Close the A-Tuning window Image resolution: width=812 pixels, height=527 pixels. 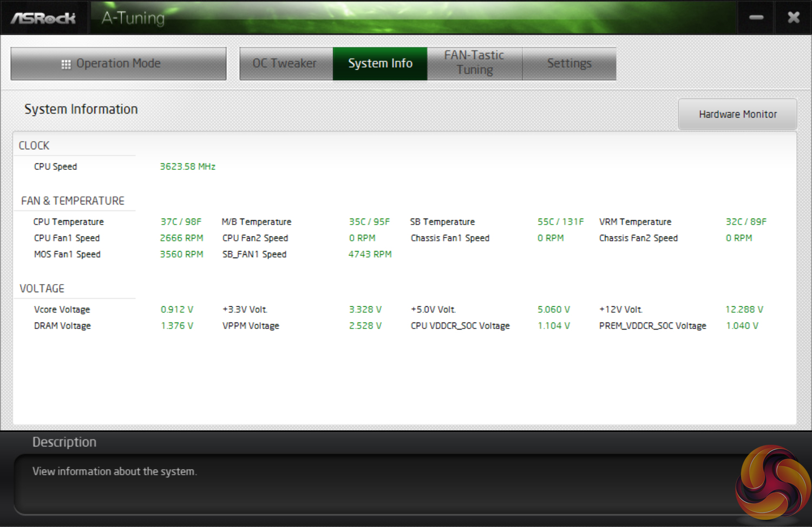click(x=794, y=17)
